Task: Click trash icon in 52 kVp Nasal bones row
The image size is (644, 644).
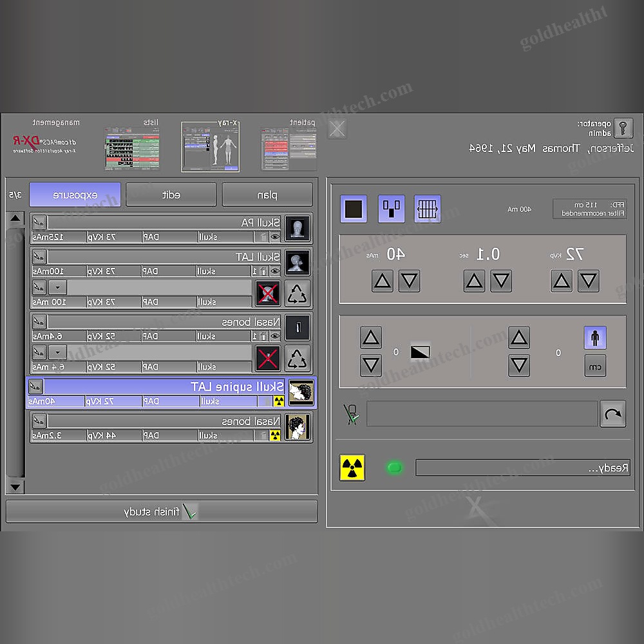Action: coord(263,336)
